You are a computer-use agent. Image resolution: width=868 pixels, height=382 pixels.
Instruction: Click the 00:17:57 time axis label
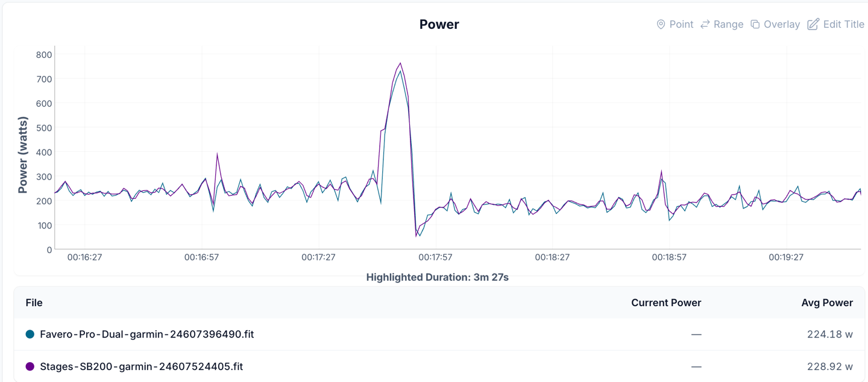coord(435,257)
